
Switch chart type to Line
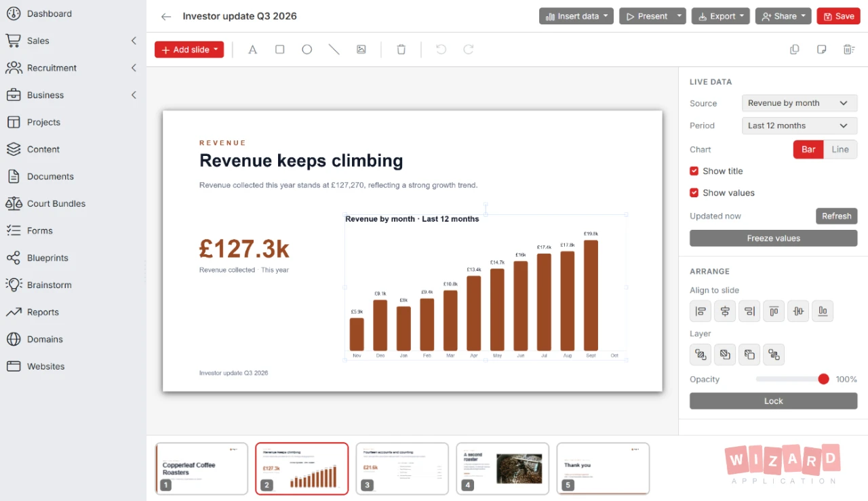(x=840, y=149)
